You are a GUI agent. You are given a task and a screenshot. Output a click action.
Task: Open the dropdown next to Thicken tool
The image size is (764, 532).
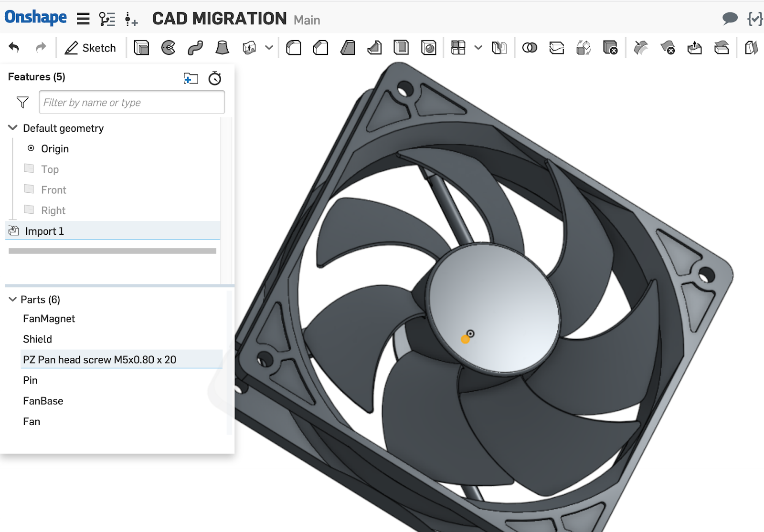pos(269,48)
